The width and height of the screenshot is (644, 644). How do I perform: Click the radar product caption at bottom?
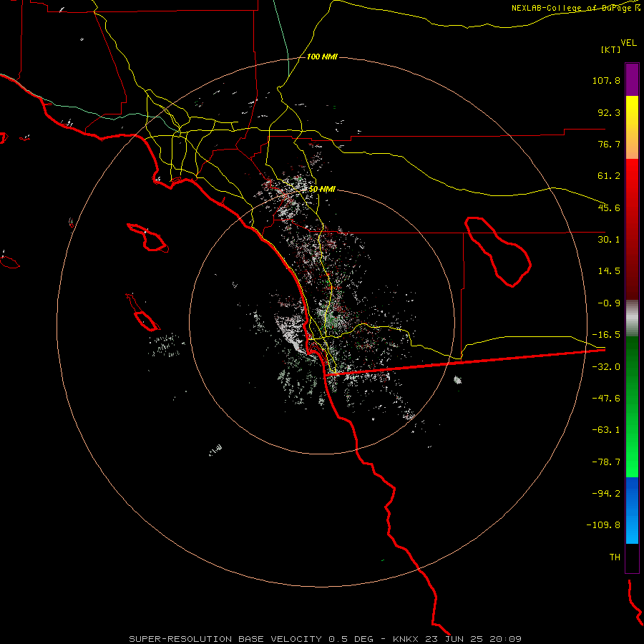click(326, 639)
